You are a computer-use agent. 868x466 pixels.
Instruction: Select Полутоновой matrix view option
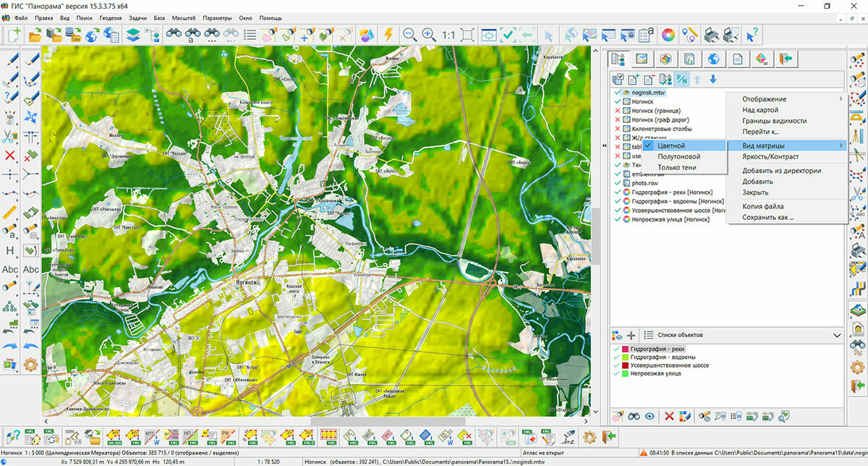click(x=678, y=156)
